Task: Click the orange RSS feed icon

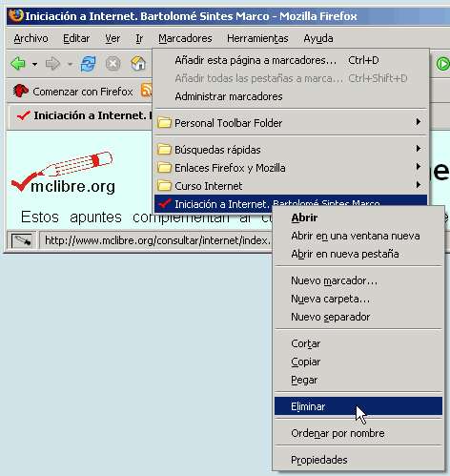Action: click(147, 90)
